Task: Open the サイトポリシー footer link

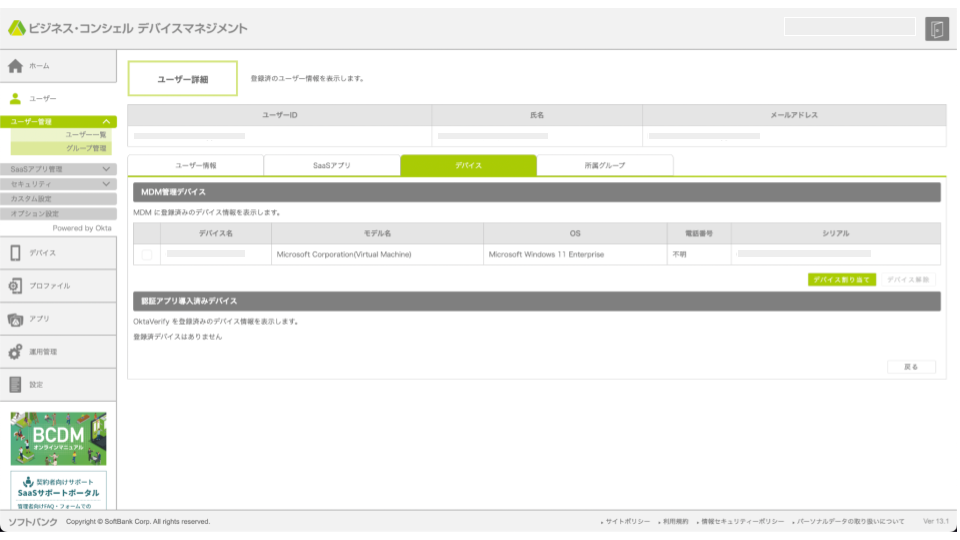Action: tap(629, 522)
